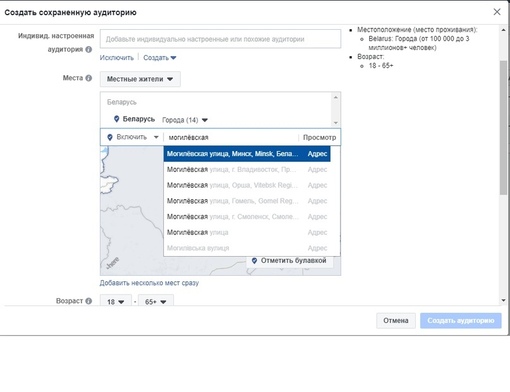Click the Просмотр browse button
This screenshot has width=510, height=392.
(x=319, y=137)
